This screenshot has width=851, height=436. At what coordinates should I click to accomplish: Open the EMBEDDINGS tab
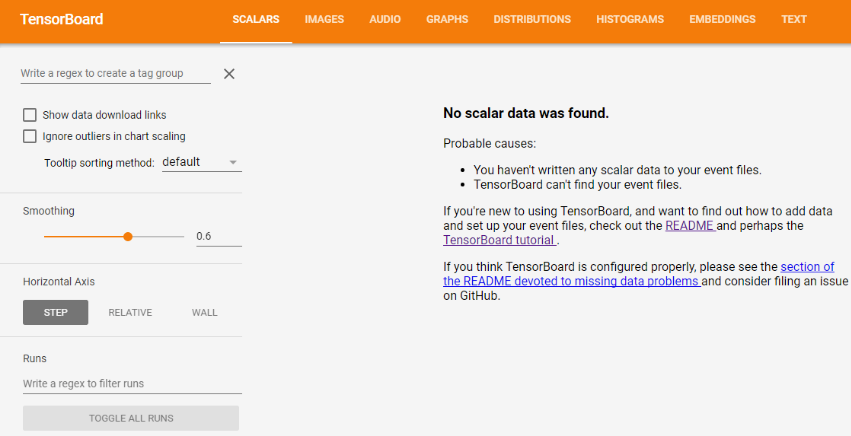click(723, 19)
